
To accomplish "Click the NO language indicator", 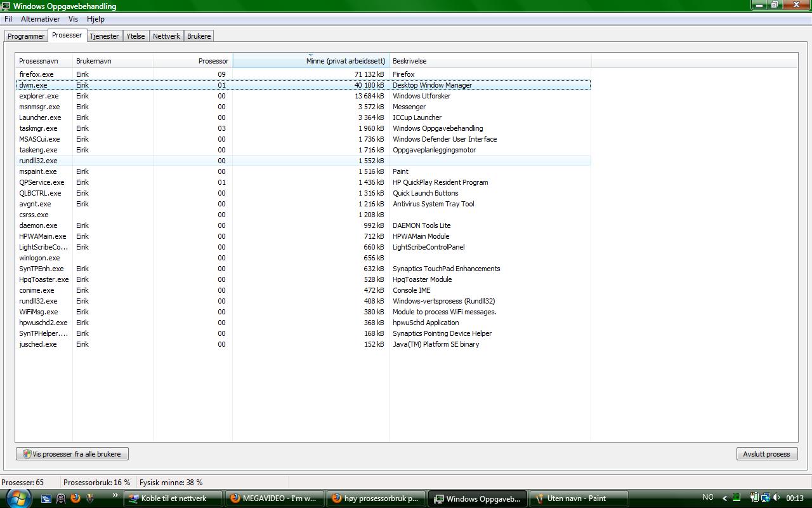I will [708, 498].
